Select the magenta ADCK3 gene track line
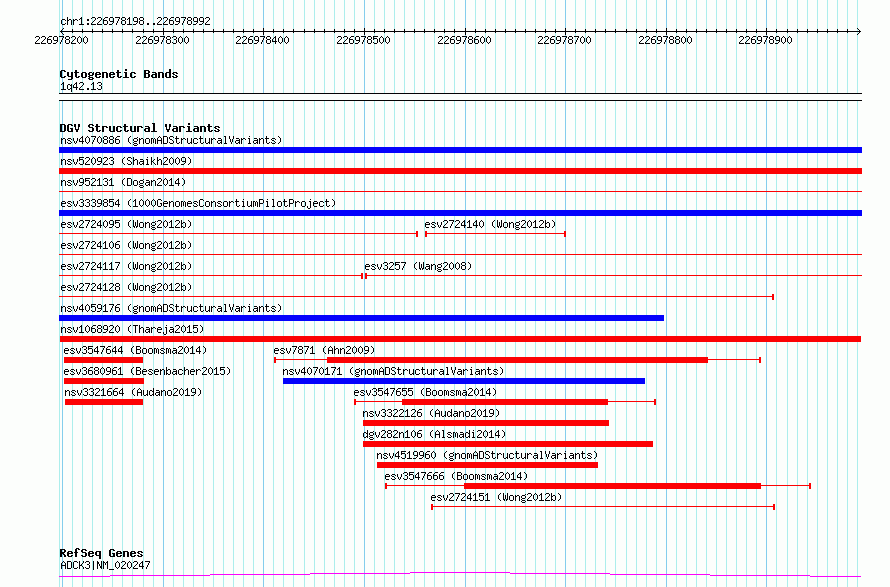Screen dimensions: 890x587 [x=460, y=575]
